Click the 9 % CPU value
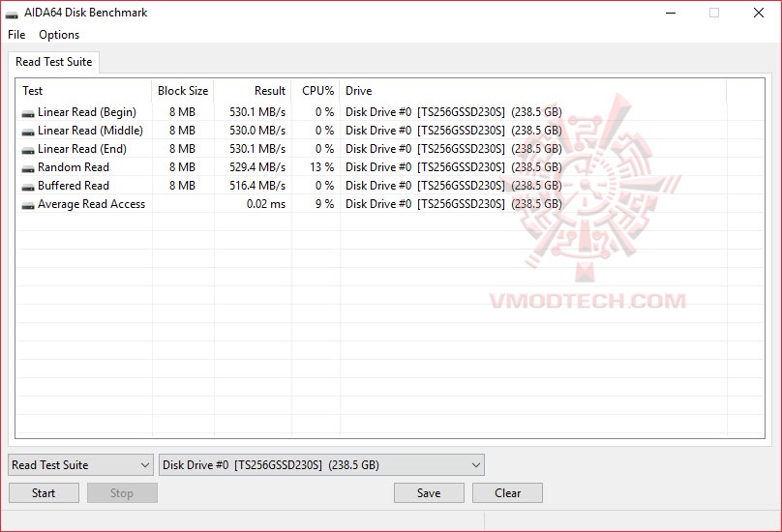This screenshot has height=532, width=782. pos(324,204)
